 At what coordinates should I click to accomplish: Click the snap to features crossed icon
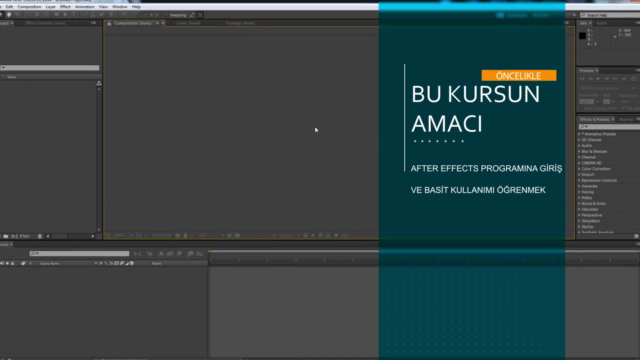tap(200, 15)
